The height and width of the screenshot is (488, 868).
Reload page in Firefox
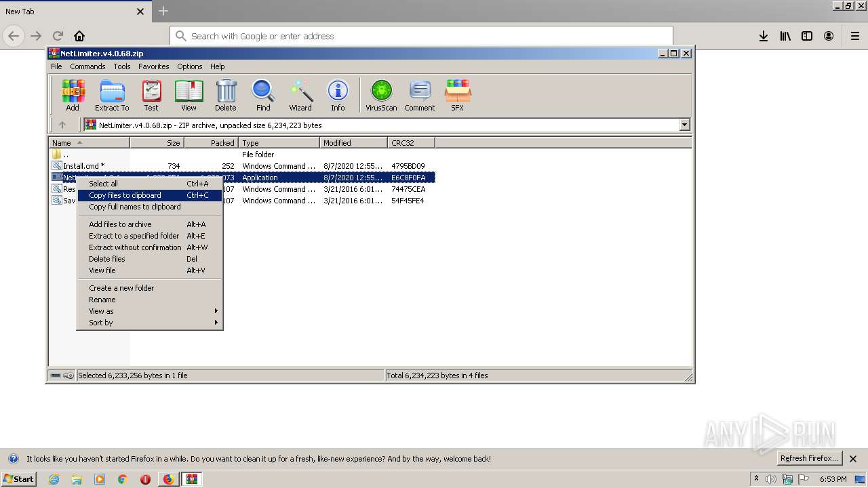[x=58, y=36]
